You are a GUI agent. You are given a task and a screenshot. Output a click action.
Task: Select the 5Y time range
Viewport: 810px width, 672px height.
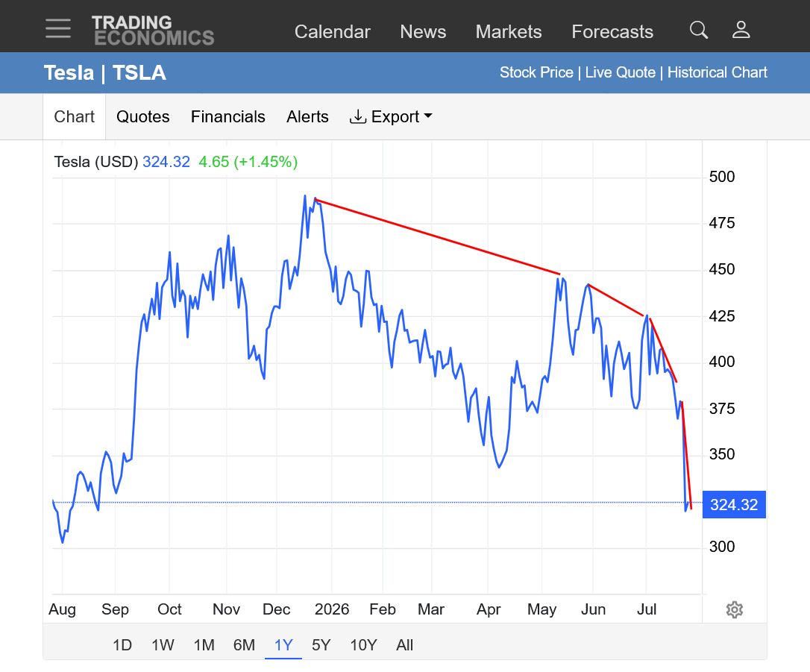[321, 645]
